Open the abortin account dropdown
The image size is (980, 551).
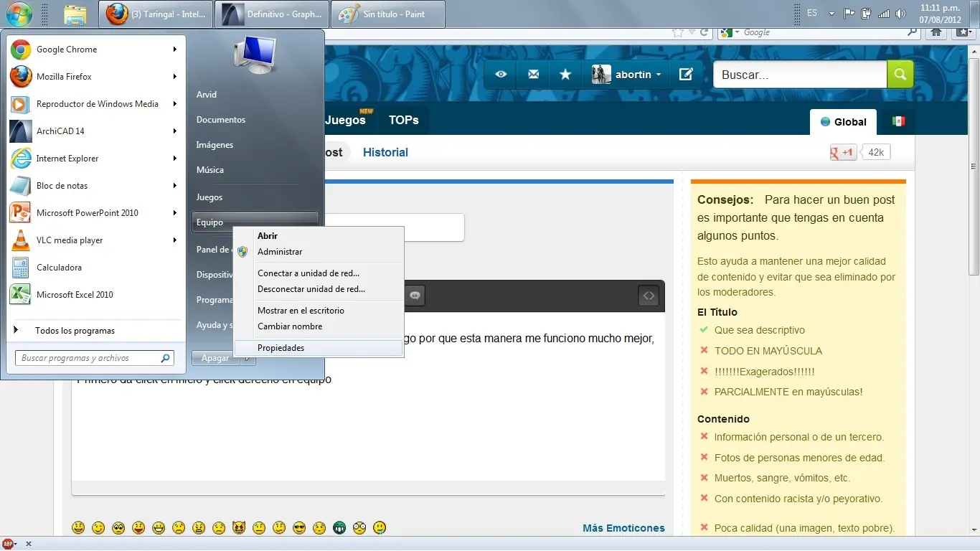pyautogui.click(x=634, y=74)
